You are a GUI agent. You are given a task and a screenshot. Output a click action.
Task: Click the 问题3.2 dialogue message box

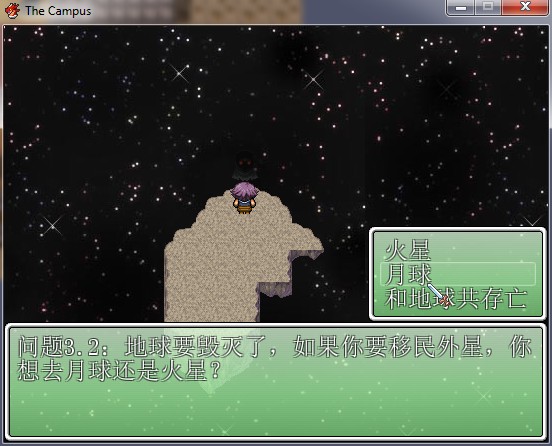276,382
